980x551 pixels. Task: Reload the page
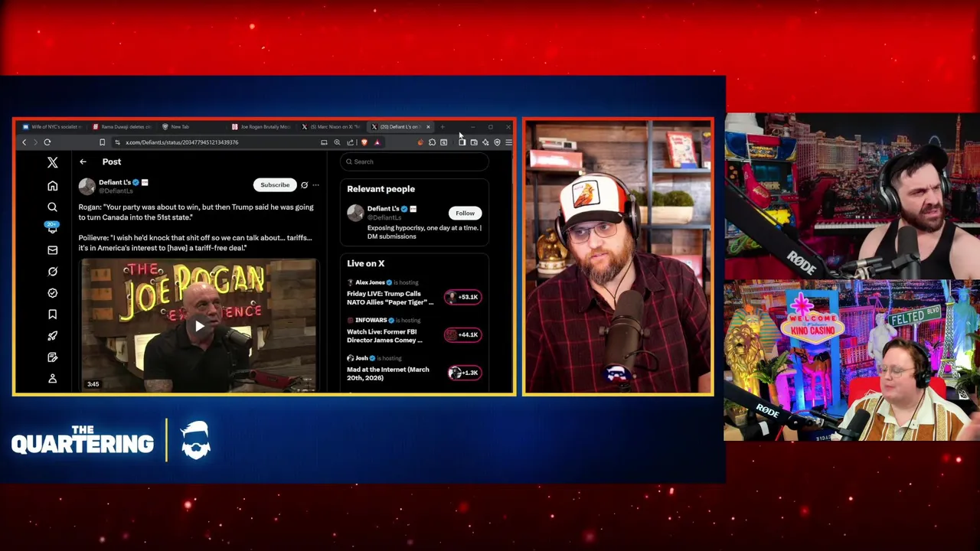click(x=47, y=142)
